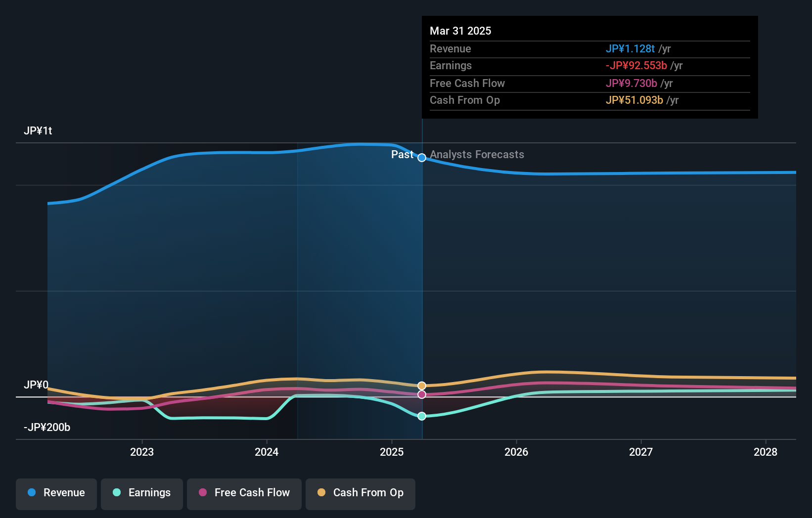The width and height of the screenshot is (812, 518).
Task: Click the teal dot in Earnings legend
Action: point(117,492)
